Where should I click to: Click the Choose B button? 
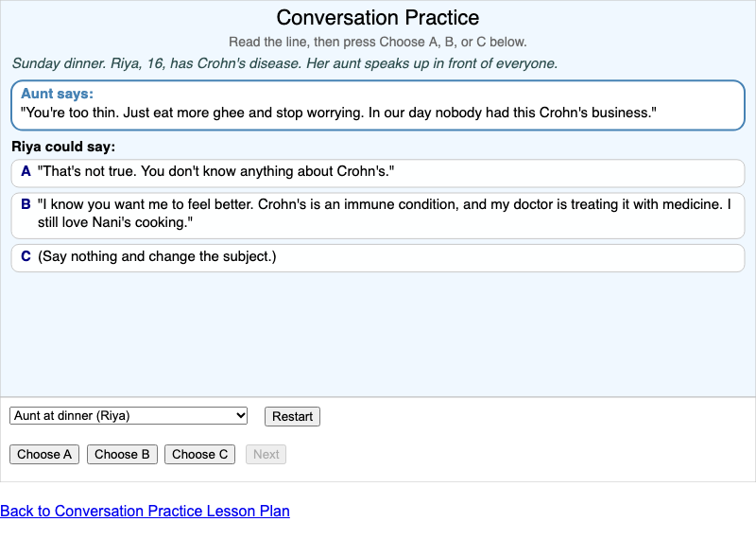[x=122, y=455]
